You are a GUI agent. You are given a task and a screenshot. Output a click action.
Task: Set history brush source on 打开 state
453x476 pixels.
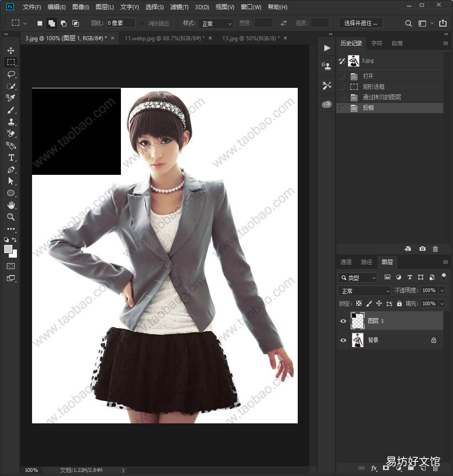[x=342, y=76]
